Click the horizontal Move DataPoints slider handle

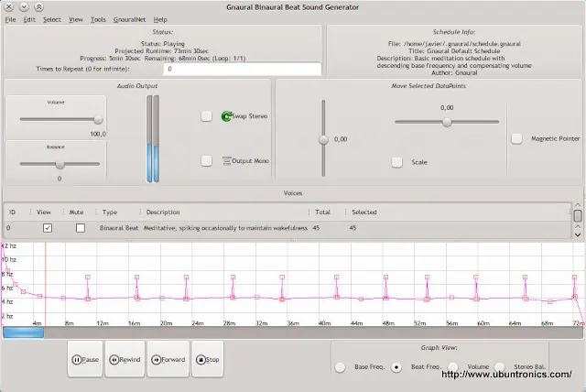click(x=447, y=122)
